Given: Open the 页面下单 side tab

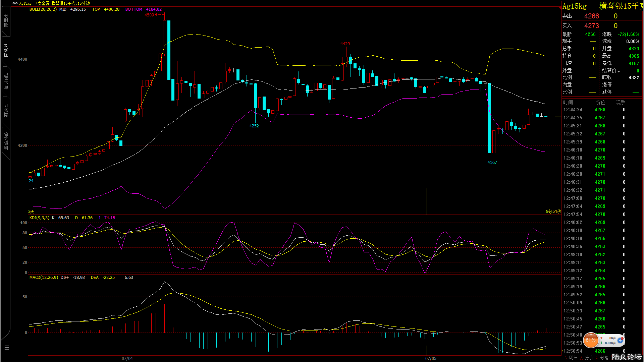Looking at the screenshot, I should coord(6,80).
